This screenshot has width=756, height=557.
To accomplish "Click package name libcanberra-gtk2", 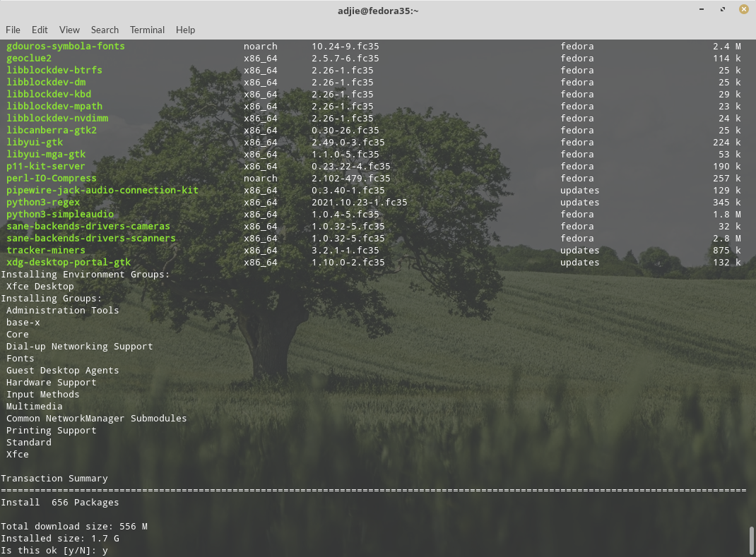I will point(52,131).
